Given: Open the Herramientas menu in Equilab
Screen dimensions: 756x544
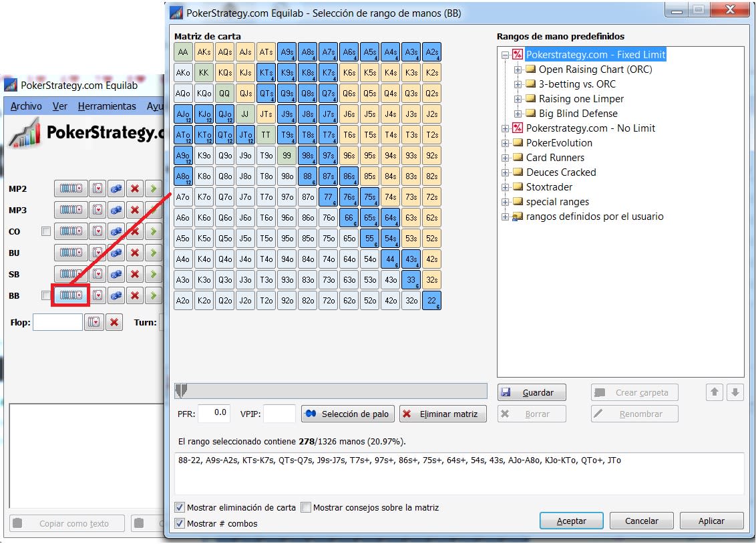Looking at the screenshot, I should pos(107,106).
